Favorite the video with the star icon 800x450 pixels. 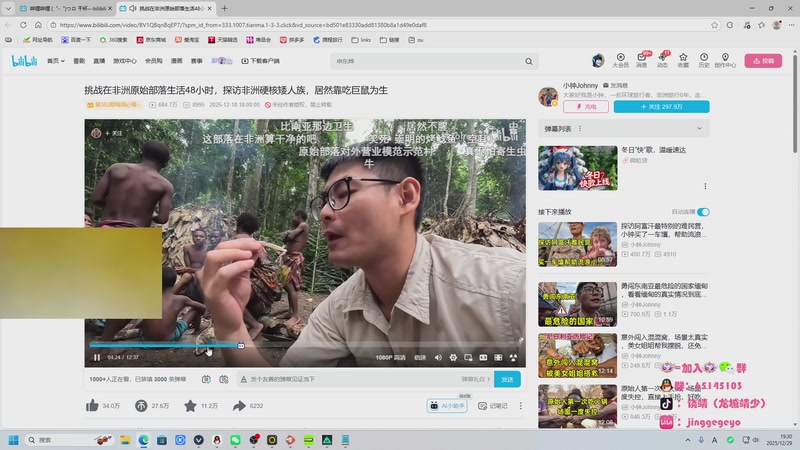click(x=190, y=406)
